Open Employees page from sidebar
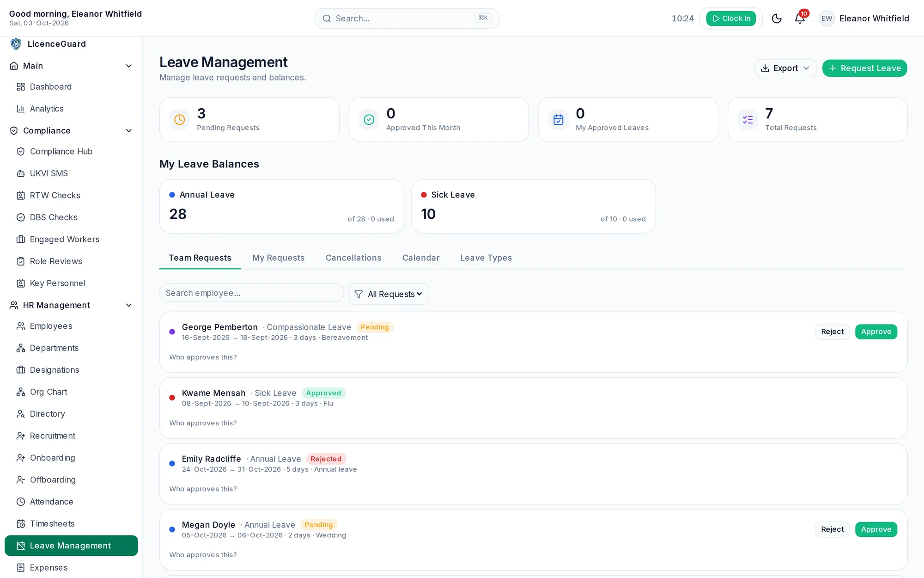Viewport: 924px width, 578px height. [x=71, y=326]
